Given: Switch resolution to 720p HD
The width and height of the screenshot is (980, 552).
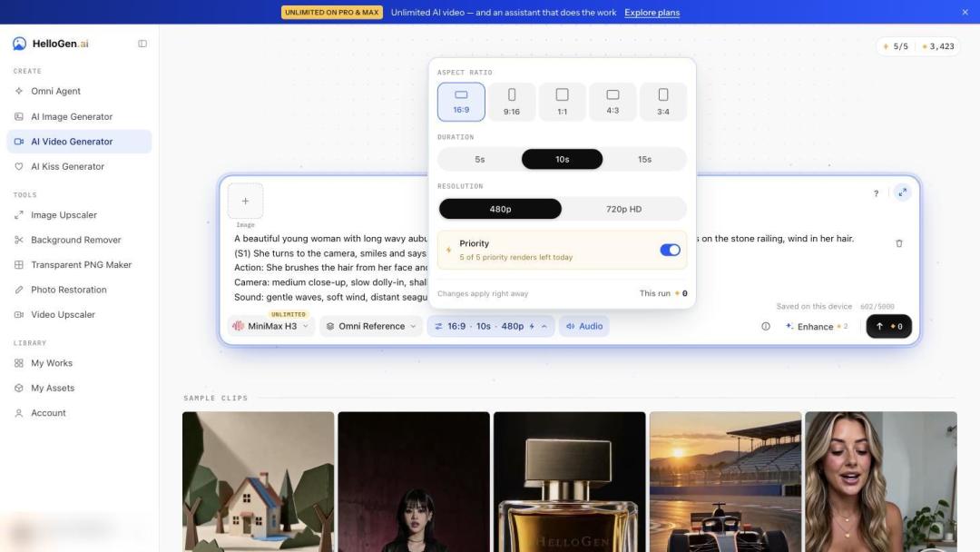Looking at the screenshot, I should [x=623, y=209].
